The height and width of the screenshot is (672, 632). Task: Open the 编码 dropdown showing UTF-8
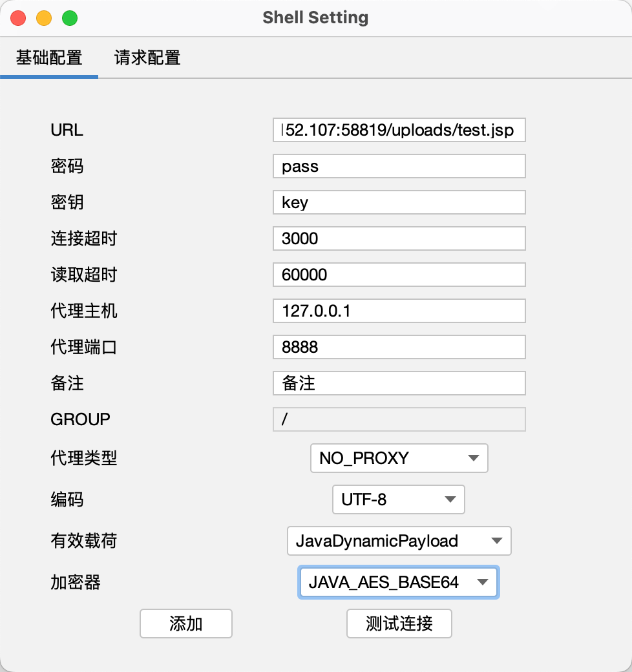pos(398,499)
